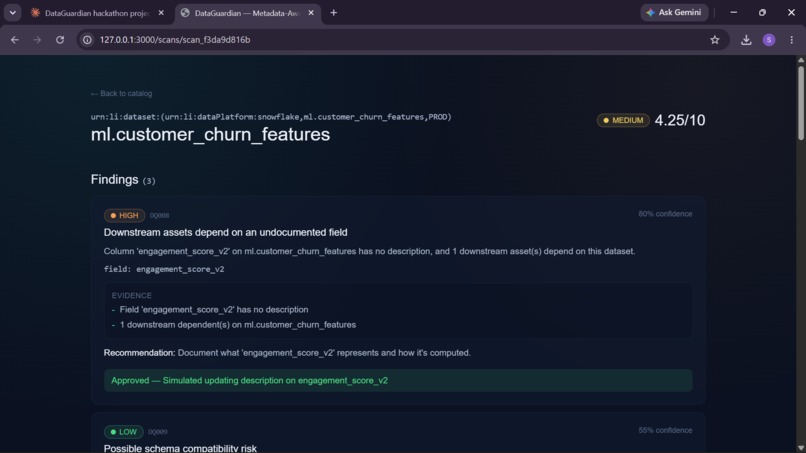Follow the Back to catalog link

tap(121, 94)
